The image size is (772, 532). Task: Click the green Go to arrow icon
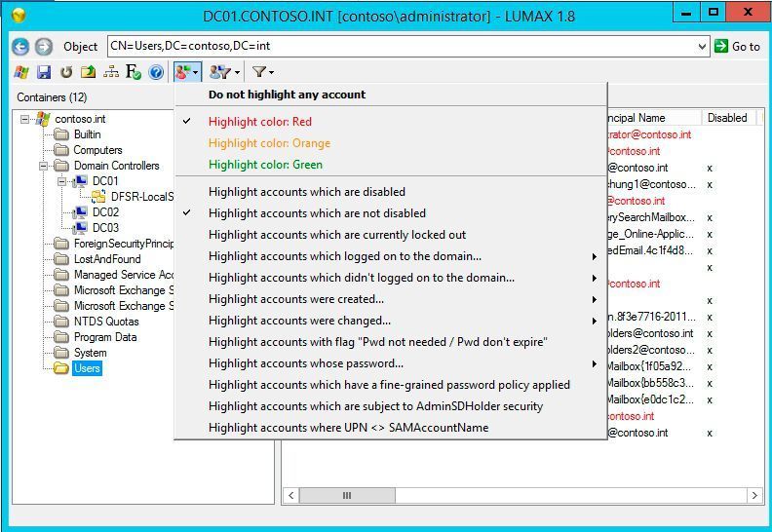click(720, 46)
